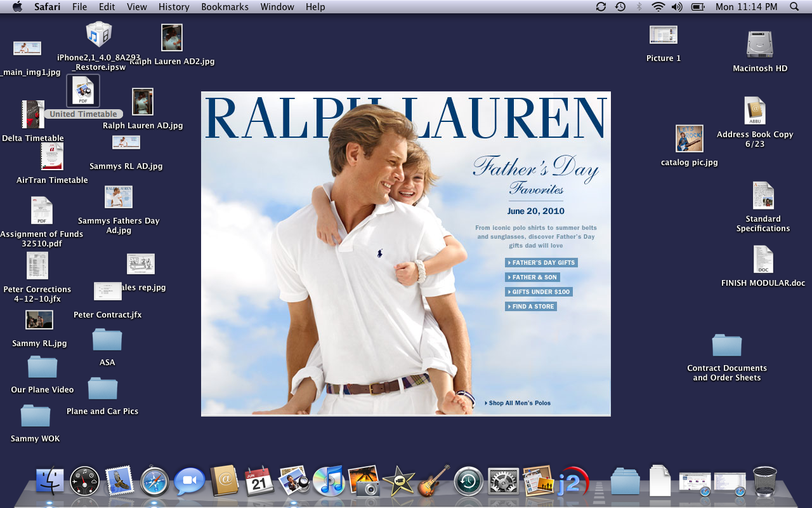Open the File menu
Screen dimensions: 812x508
point(80,7)
